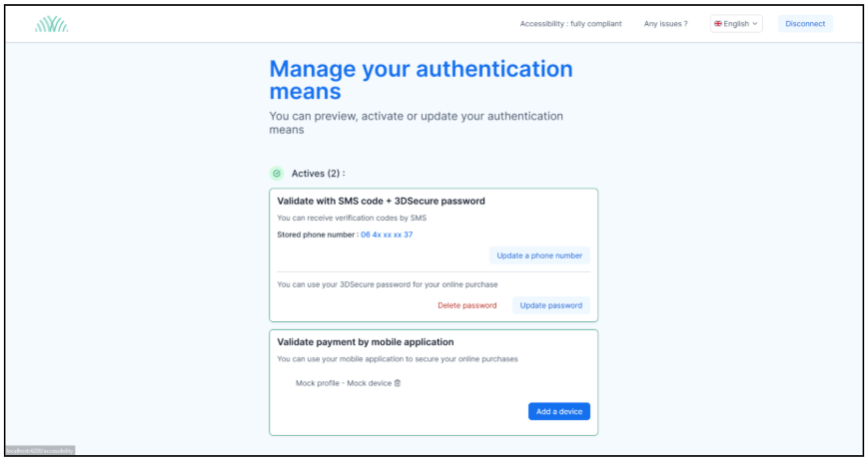Screen dimensions: 868x459
Task: Click the green check icon beside Actives
Action: click(277, 173)
